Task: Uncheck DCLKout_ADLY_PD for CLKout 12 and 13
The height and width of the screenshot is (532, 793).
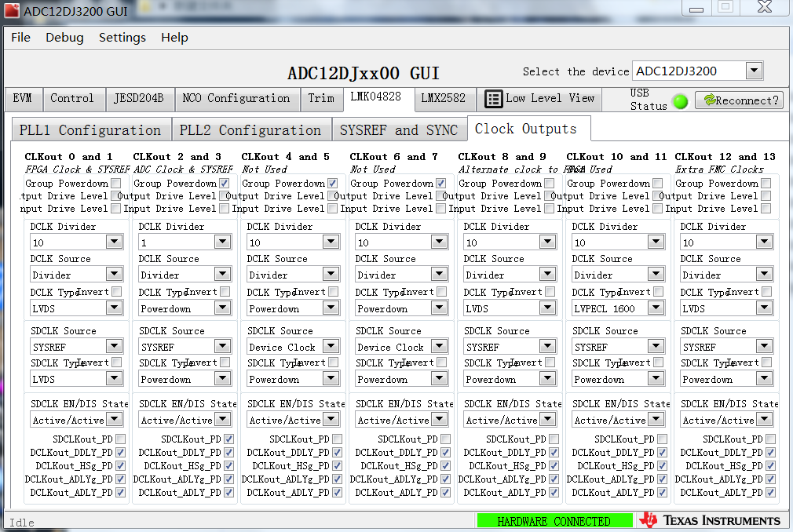Action: (771, 491)
